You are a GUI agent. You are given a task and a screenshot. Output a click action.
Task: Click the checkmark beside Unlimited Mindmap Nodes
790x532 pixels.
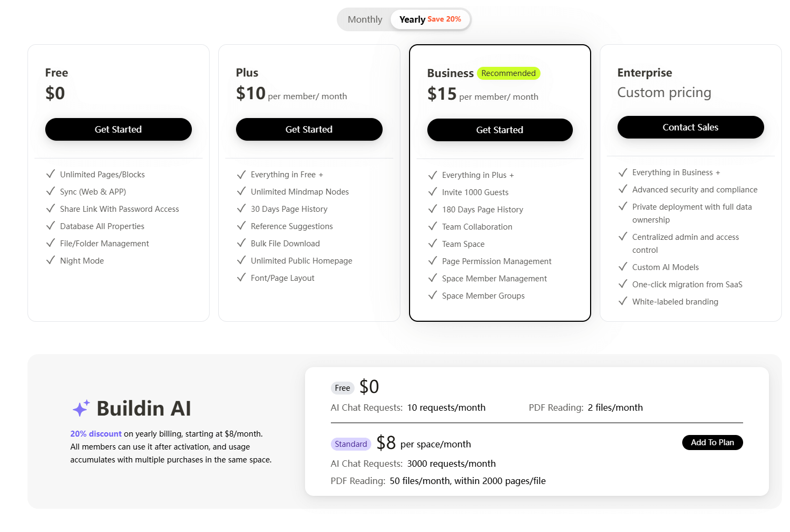pos(241,191)
